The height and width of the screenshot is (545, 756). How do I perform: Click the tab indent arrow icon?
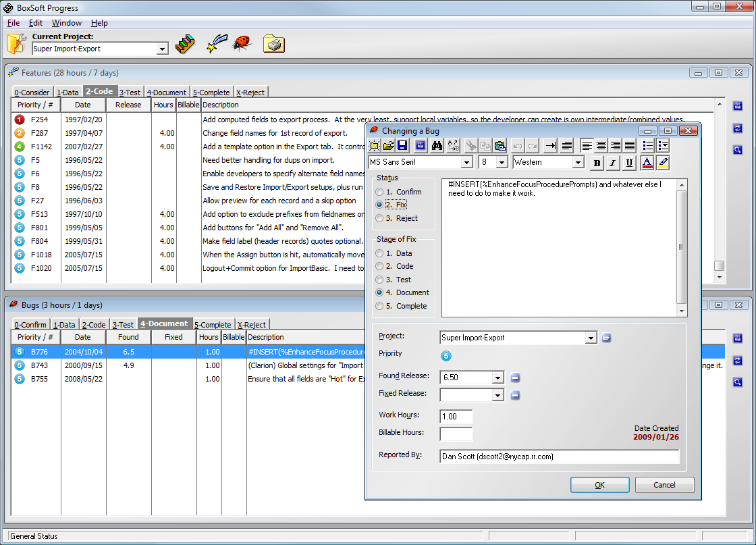pyautogui.click(x=551, y=146)
